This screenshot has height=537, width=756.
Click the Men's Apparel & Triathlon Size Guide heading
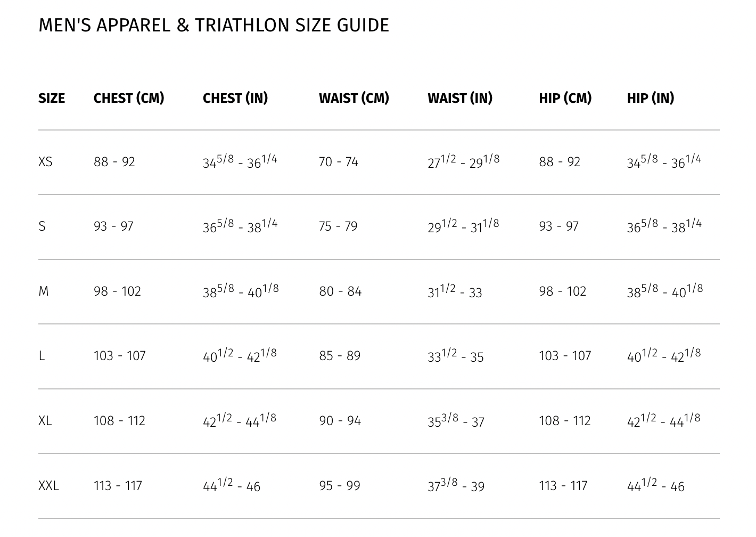coord(213,25)
